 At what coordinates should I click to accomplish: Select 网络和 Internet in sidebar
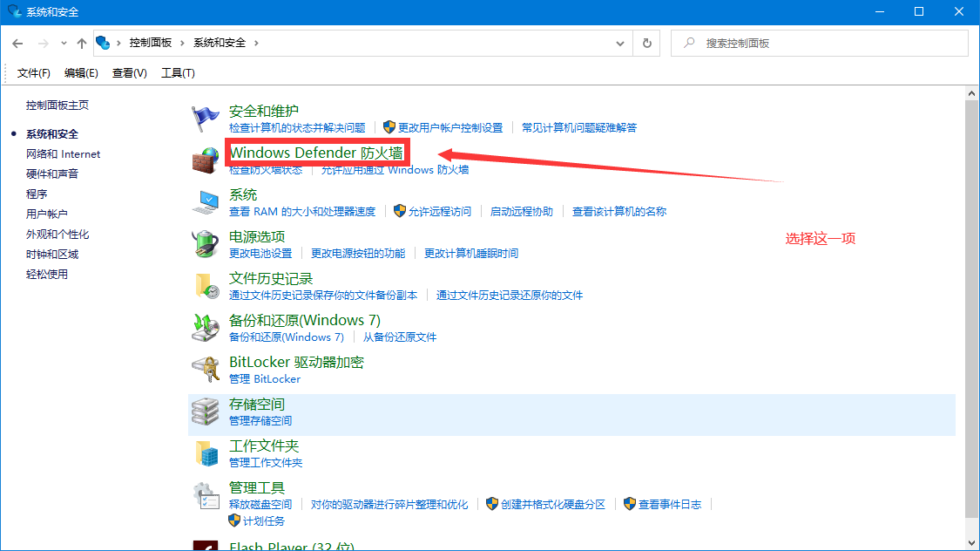(63, 153)
